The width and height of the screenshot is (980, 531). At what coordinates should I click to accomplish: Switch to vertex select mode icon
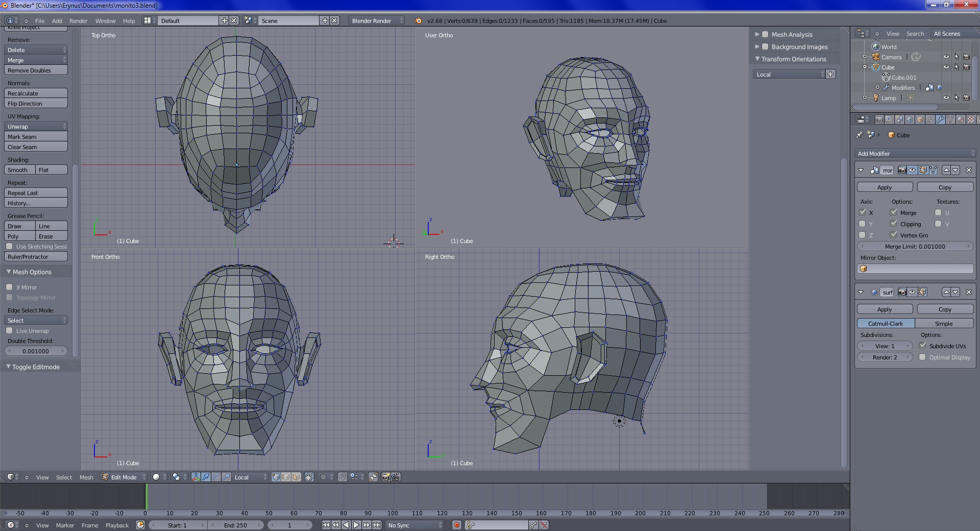click(x=276, y=477)
